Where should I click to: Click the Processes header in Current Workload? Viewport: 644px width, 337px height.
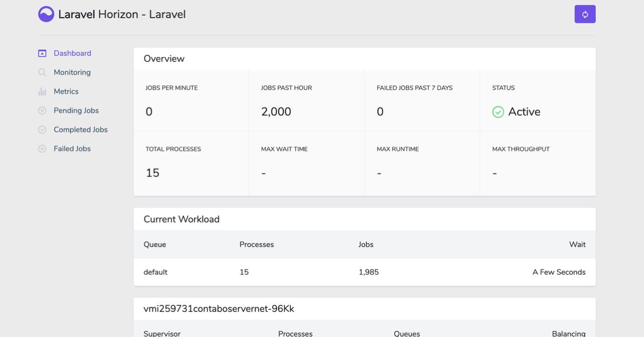(257, 244)
